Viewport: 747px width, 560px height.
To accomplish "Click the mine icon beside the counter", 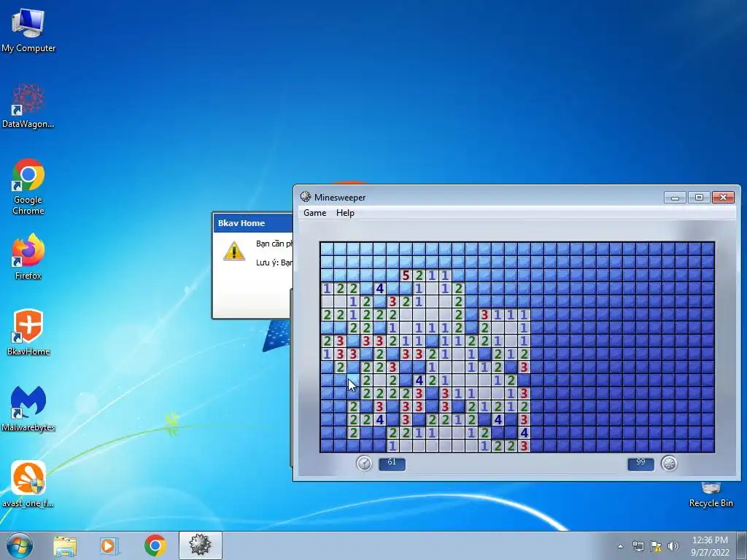I will point(669,463).
